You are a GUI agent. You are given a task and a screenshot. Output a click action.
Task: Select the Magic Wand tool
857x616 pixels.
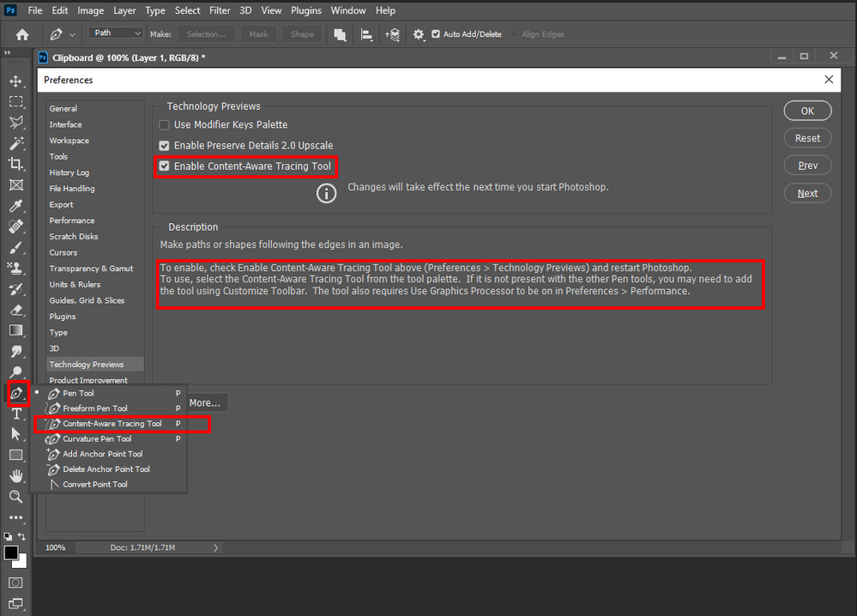[15, 143]
